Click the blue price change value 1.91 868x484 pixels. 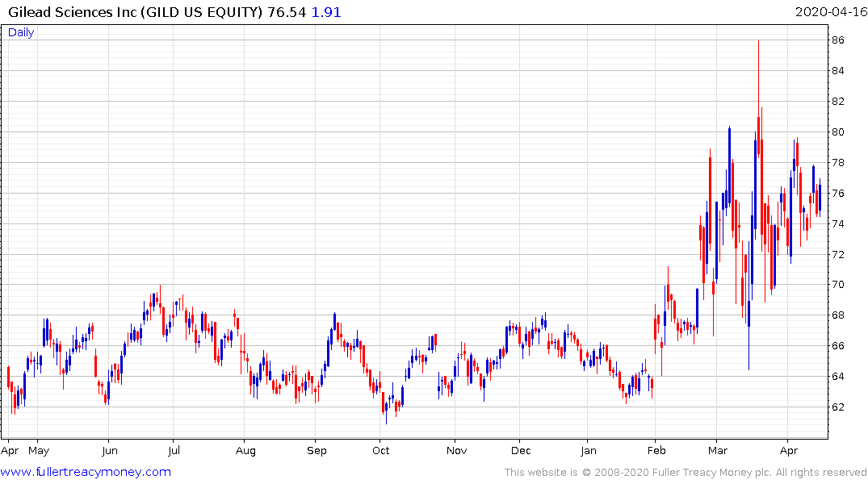pyautogui.click(x=326, y=12)
